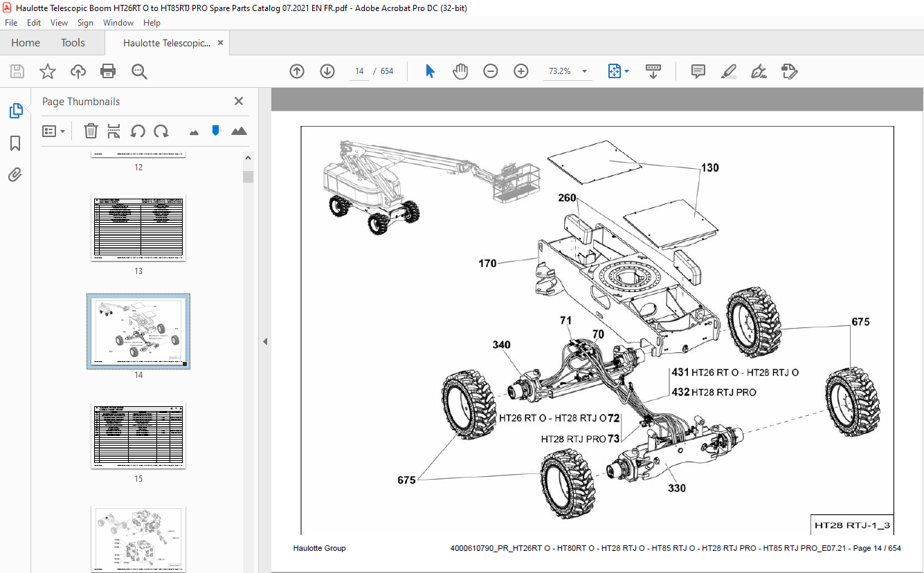The height and width of the screenshot is (573, 924).
Task: Select page 13 thumbnail
Action: pos(138,228)
